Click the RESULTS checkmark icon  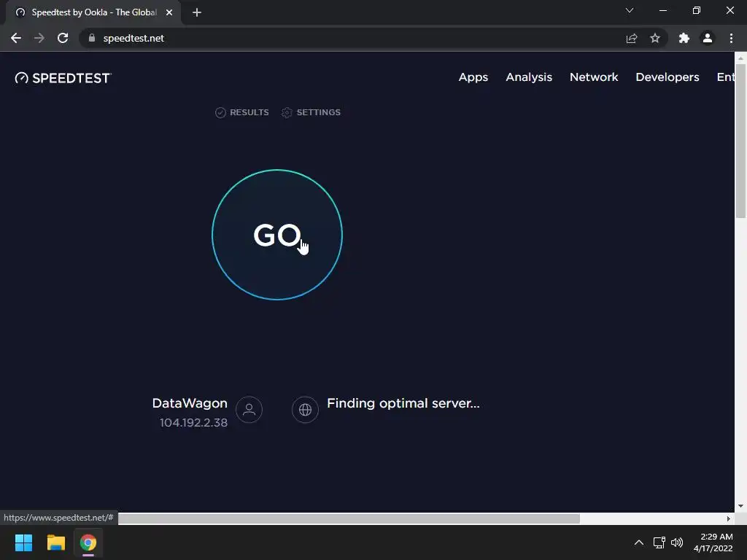[x=220, y=112]
